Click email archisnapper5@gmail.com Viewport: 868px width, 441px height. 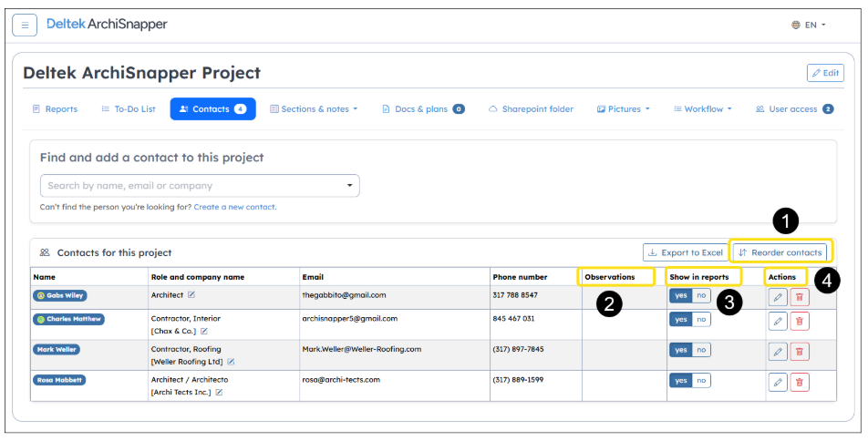point(350,319)
